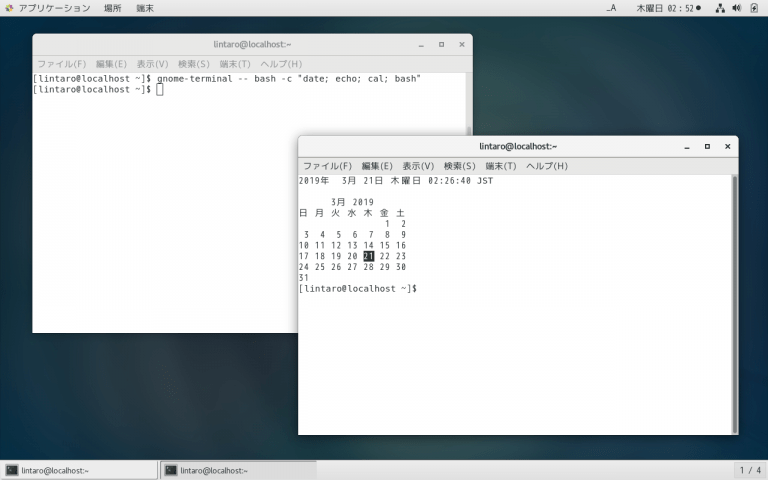Maximize the back terminal window
This screenshot has width=768, height=480.
[x=441, y=45]
